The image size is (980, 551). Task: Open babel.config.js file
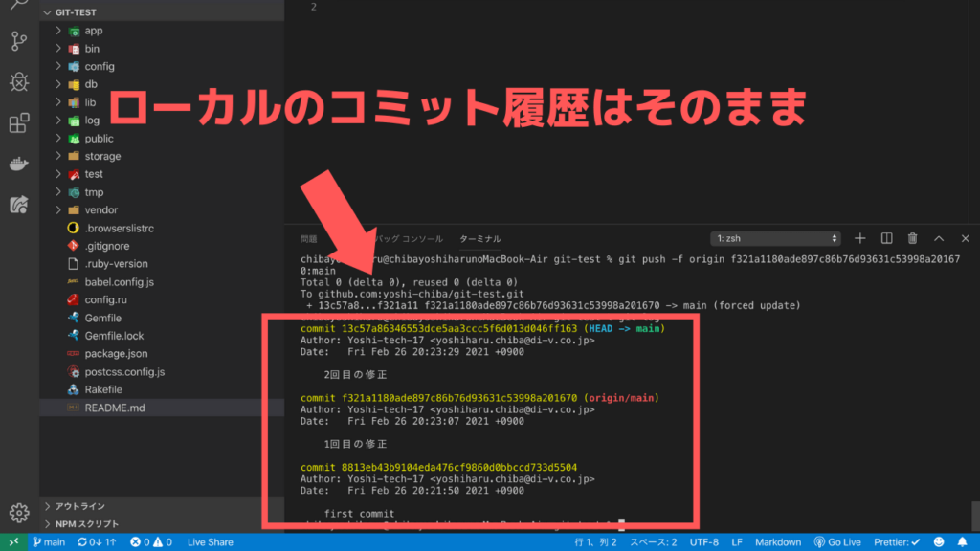pyautogui.click(x=161, y=282)
